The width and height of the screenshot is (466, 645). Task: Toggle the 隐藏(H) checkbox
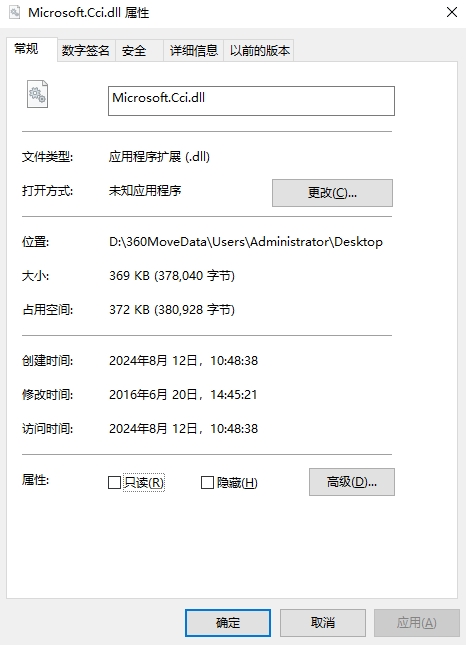(x=207, y=482)
